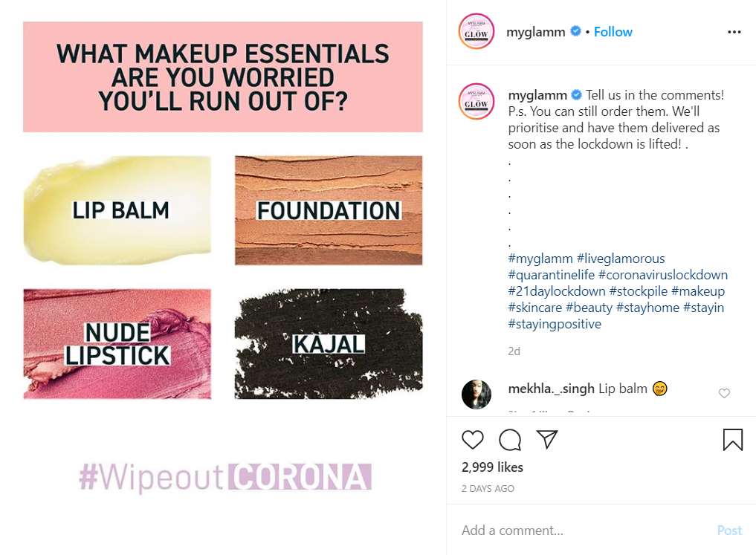Like mekhla._.singh's comment
Viewport: 756px width, 555px height.
pyautogui.click(x=724, y=393)
